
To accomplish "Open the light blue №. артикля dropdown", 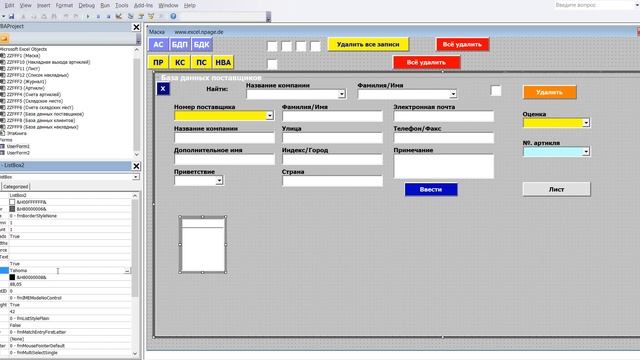I will [x=586, y=151].
